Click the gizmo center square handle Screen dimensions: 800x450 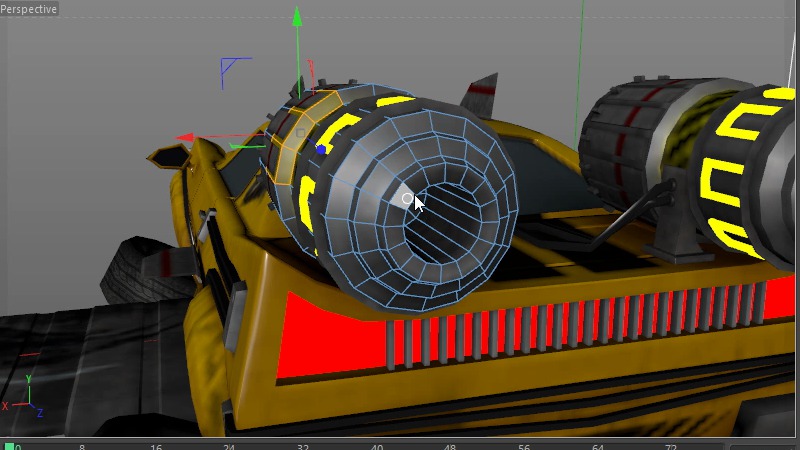(300, 133)
